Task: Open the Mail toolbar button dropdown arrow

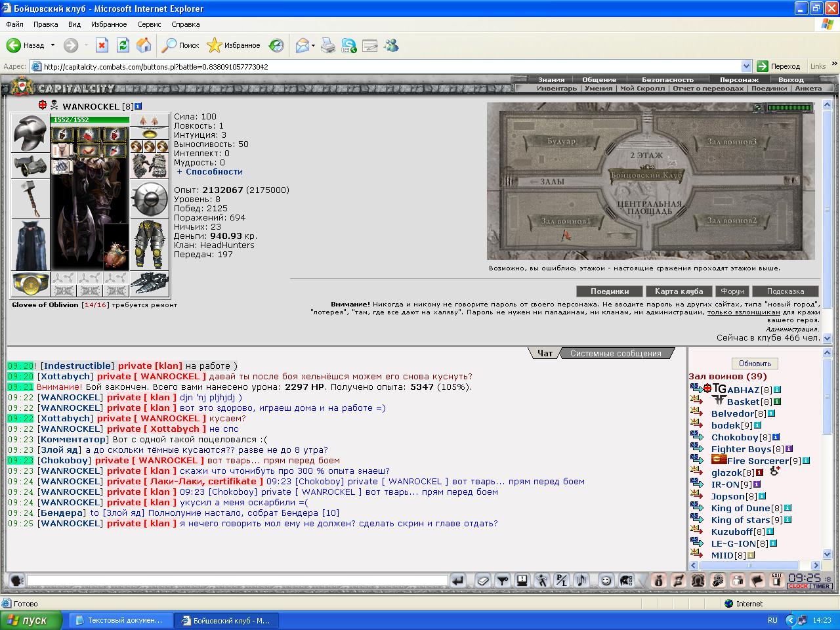Action: click(x=313, y=46)
